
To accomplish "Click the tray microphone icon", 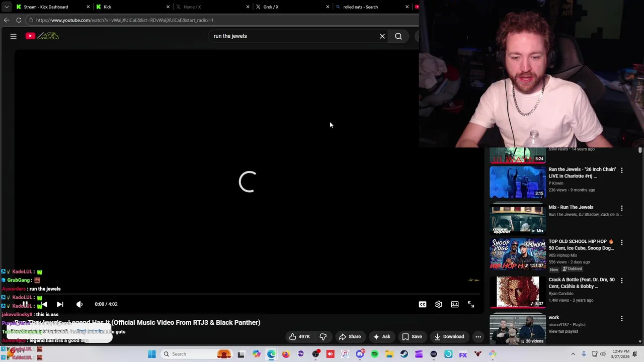I will [584, 354].
